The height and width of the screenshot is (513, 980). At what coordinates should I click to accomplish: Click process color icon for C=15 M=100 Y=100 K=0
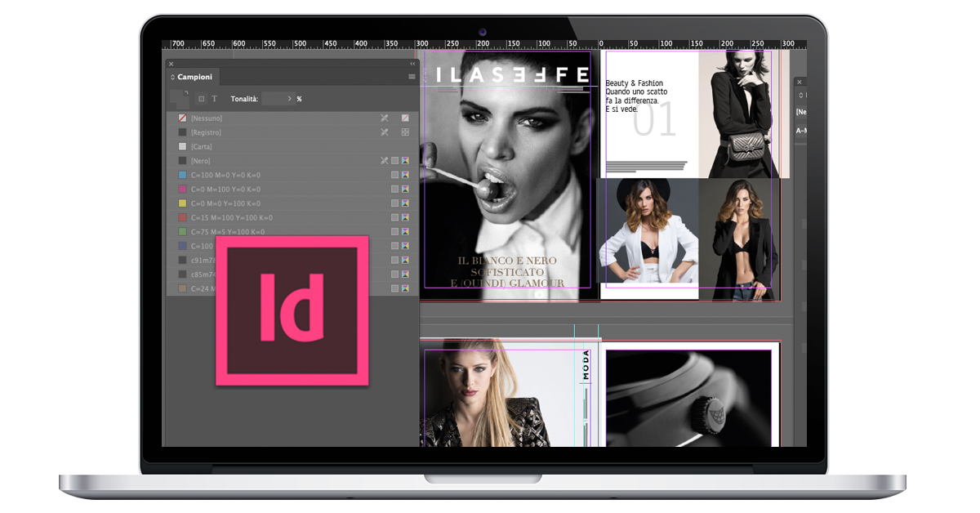(x=394, y=218)
